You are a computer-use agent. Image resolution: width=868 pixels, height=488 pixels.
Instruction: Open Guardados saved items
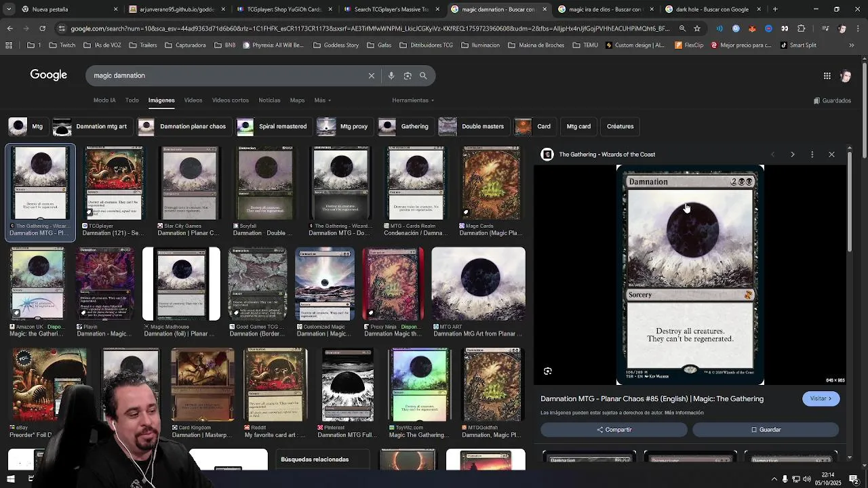click(x=832, y=100)
